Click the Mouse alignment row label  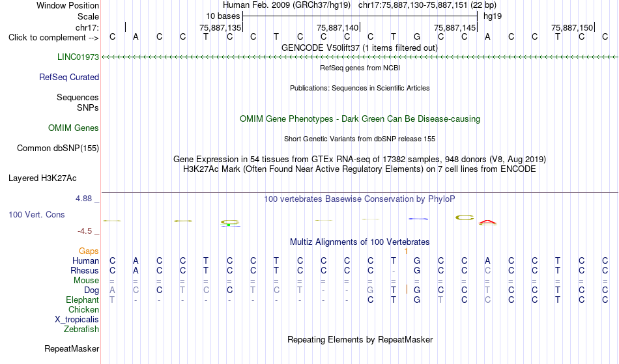86,281
